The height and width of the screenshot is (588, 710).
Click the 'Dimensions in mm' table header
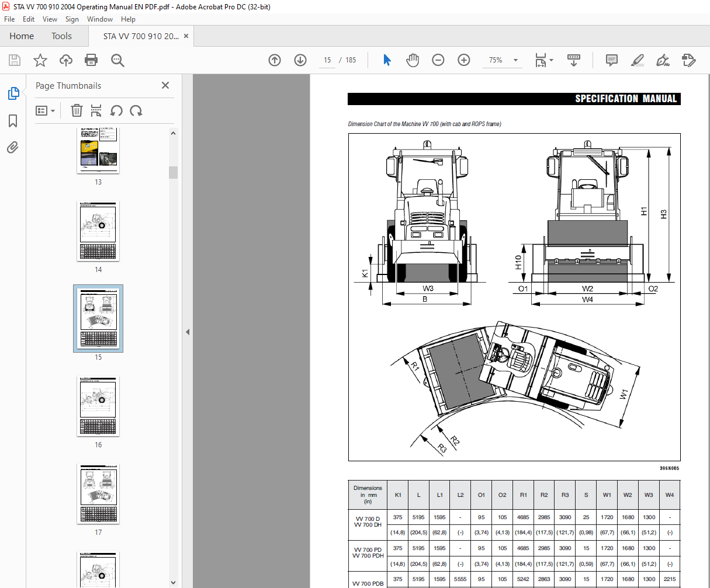point(368,495)
